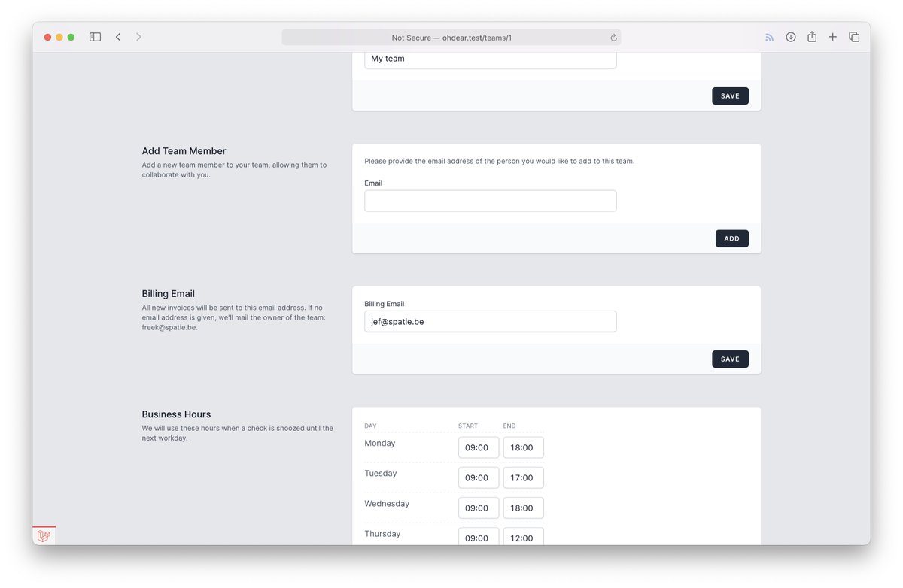Image resolution: width=903 pixels, height=588 pixels.
Task: Focus the Email field for new member
Action: [x=491, y=201]
